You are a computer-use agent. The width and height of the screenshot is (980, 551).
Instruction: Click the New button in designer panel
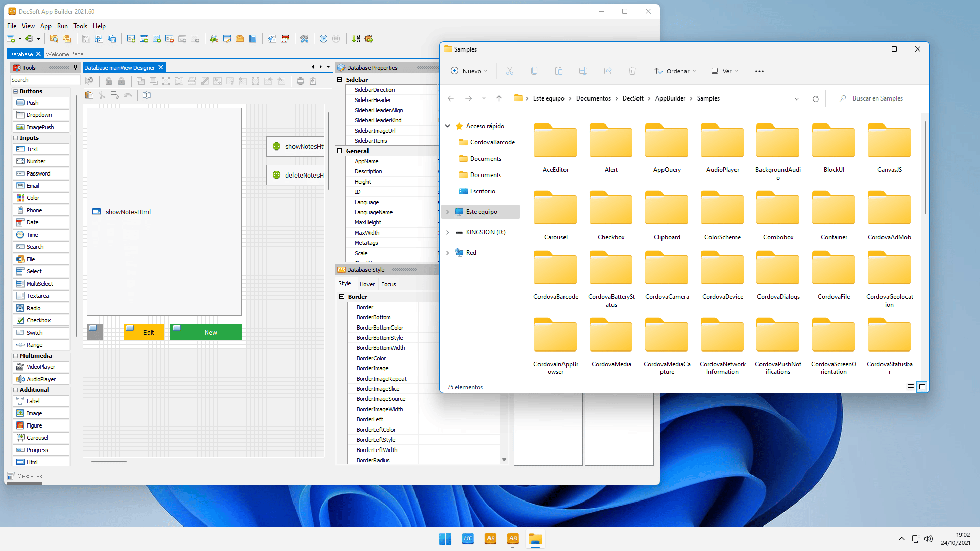coord(210,332)
